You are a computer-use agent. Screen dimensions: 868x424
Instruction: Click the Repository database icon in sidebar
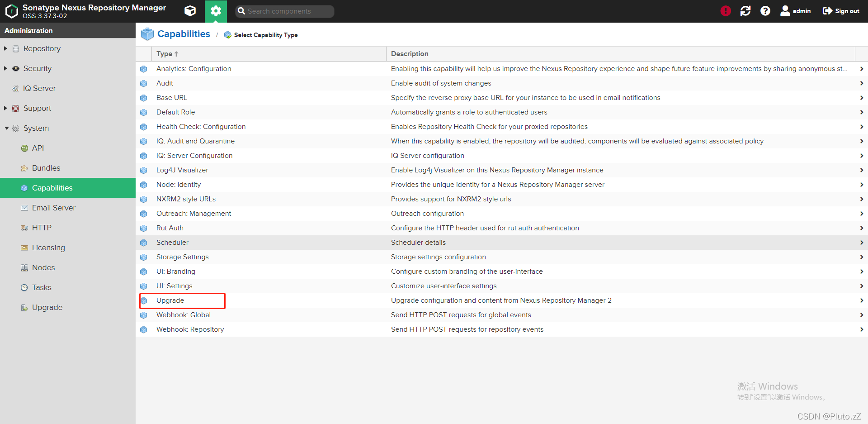coord(16,48)
